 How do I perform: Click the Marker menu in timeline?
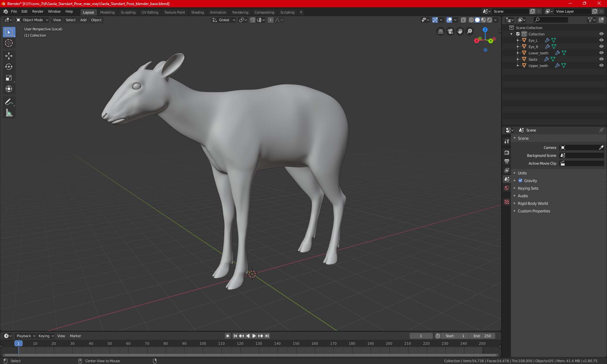[x=75, y=336]
